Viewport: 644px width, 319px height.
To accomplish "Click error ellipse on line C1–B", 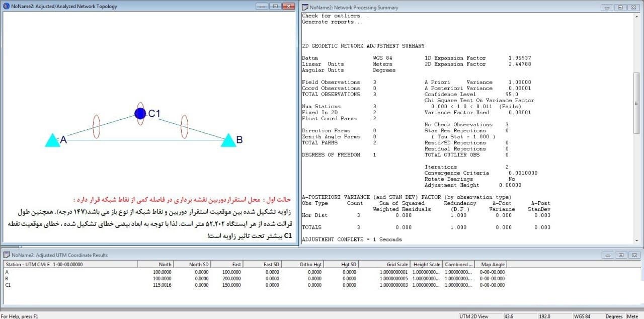I will (x=184, y=126).
